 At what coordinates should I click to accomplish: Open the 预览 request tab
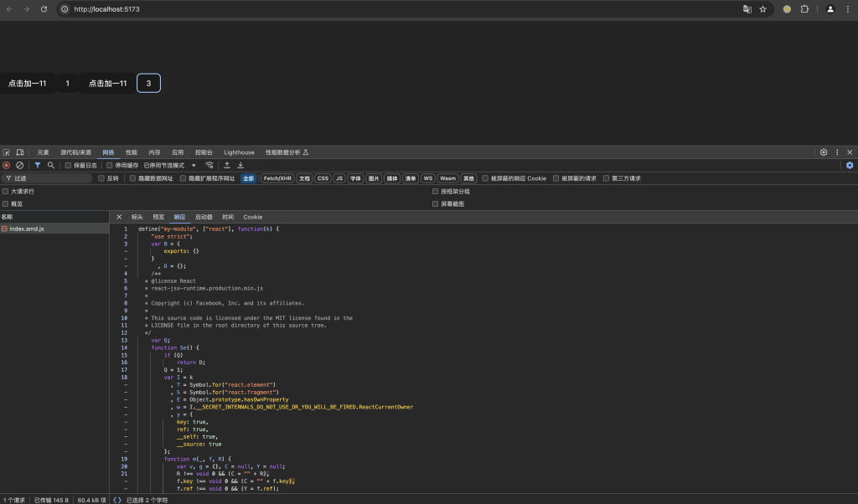[x=158, y=217]
